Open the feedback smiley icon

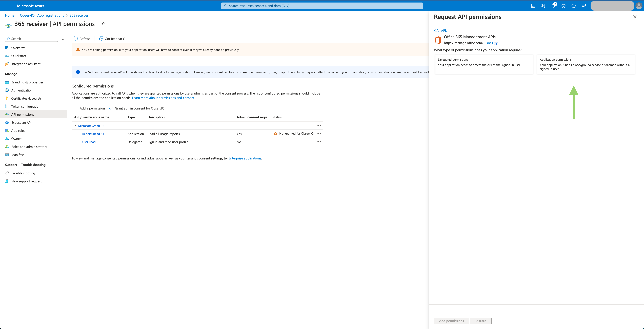tap(583, 6)
